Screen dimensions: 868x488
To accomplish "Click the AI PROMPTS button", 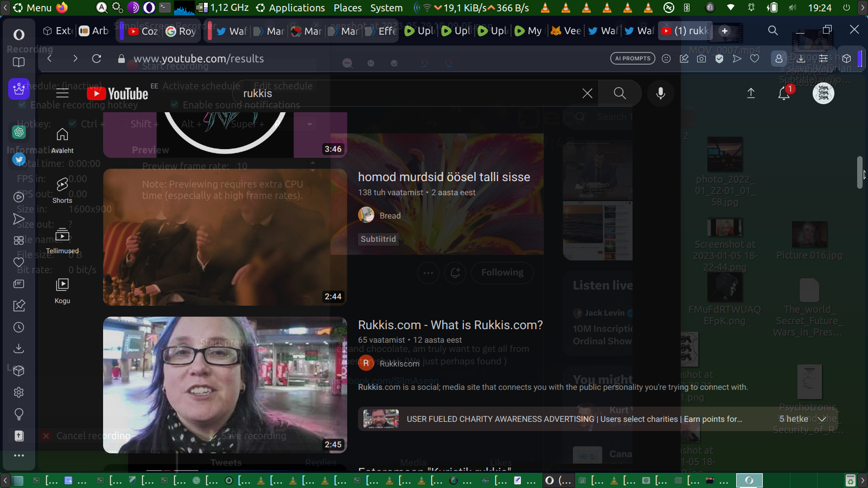I will pos(633,59).
